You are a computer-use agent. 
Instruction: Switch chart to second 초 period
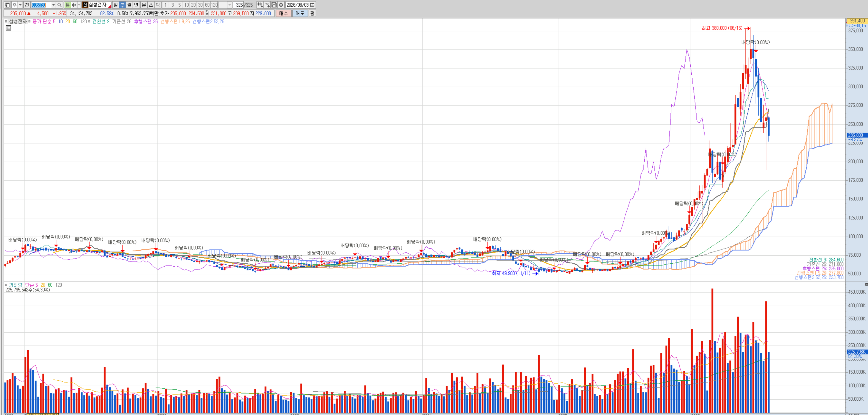(x=151, y=5)
